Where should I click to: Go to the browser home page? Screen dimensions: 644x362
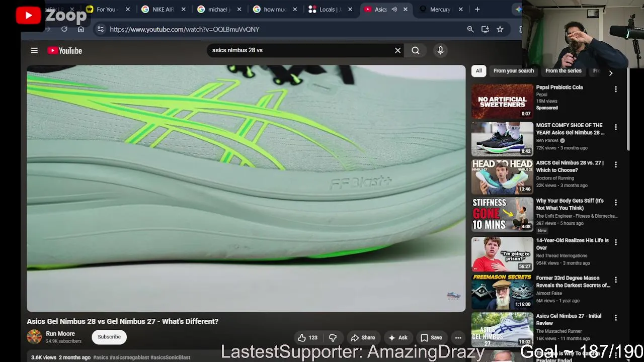click(x=80, y=29)
